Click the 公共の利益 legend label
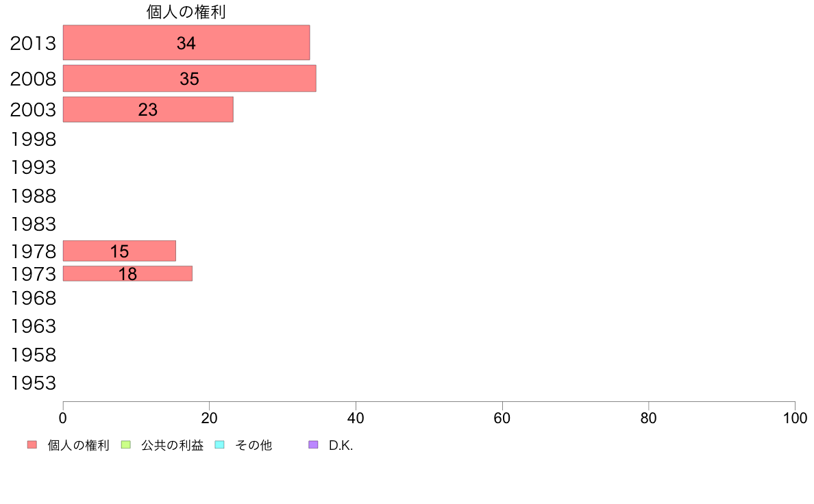 pyautogui.click(x=173, y=445)
